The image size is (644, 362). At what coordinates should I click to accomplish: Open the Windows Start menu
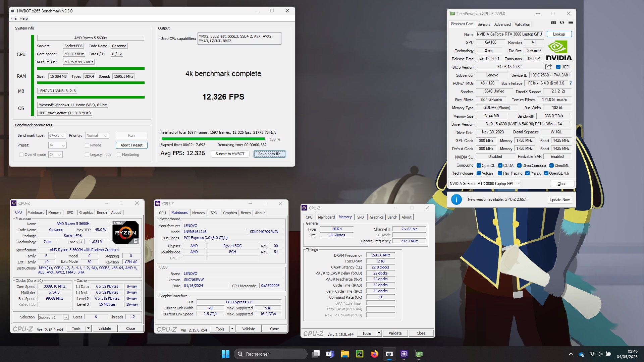click(225, 354)
